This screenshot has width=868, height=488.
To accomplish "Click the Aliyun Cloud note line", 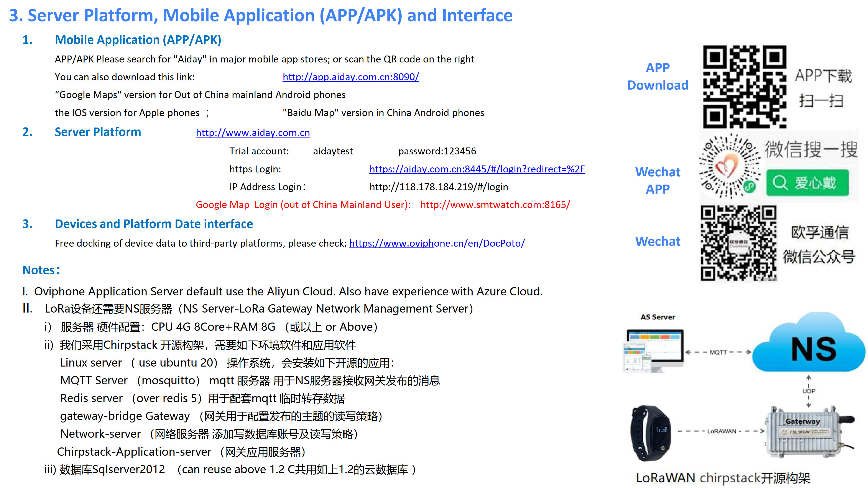I will pyautogui.click(x=282, y=292).
